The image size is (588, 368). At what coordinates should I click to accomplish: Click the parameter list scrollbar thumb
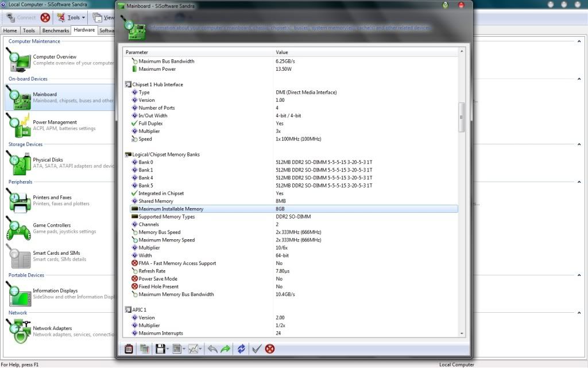point(462,117)
